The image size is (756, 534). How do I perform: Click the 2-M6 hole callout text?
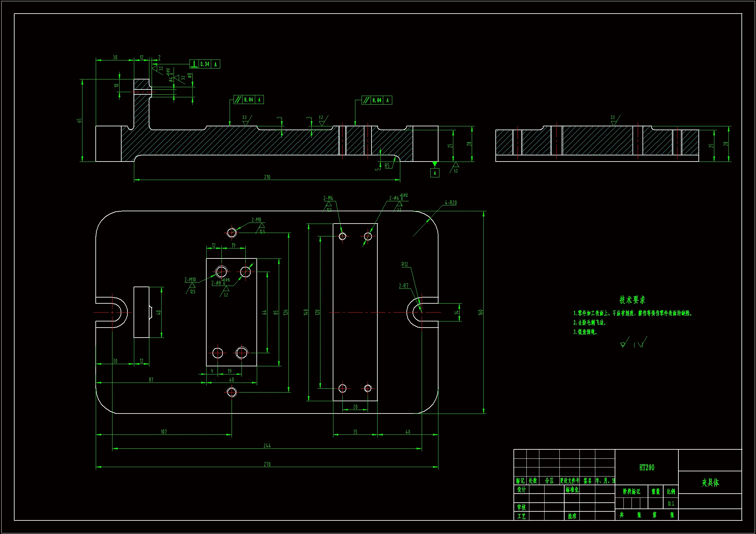coord(328,198)
